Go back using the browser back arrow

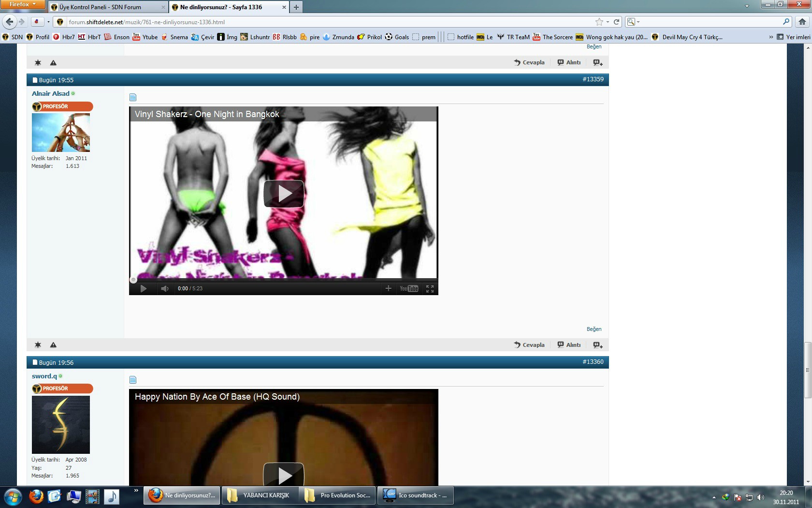9,22
